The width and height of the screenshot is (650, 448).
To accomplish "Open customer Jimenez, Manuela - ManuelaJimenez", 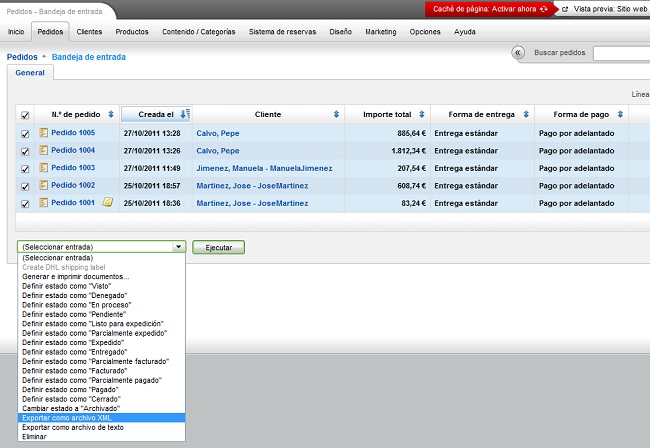I will [x=264, y=168].
